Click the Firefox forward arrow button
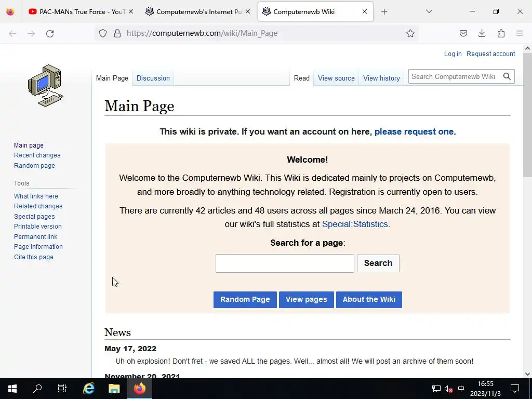The height and width of the screenshot is (399, 532). tap(31, 33)
